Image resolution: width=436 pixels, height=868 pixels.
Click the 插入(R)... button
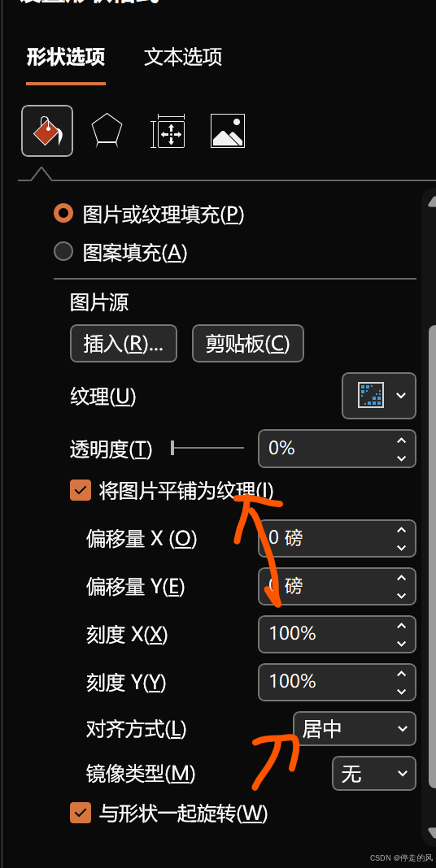click(x=124, y=344)
